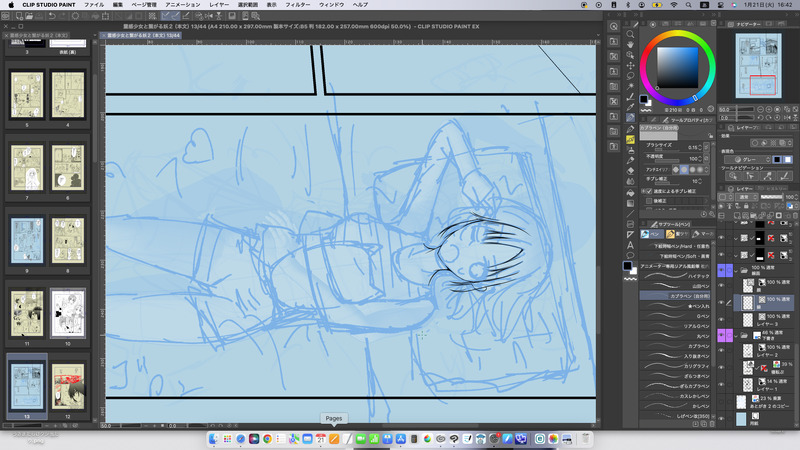This screenshot has height=450, width=800.
Task: Select the カリグラフィ sub tool
Action: point(674,366)
